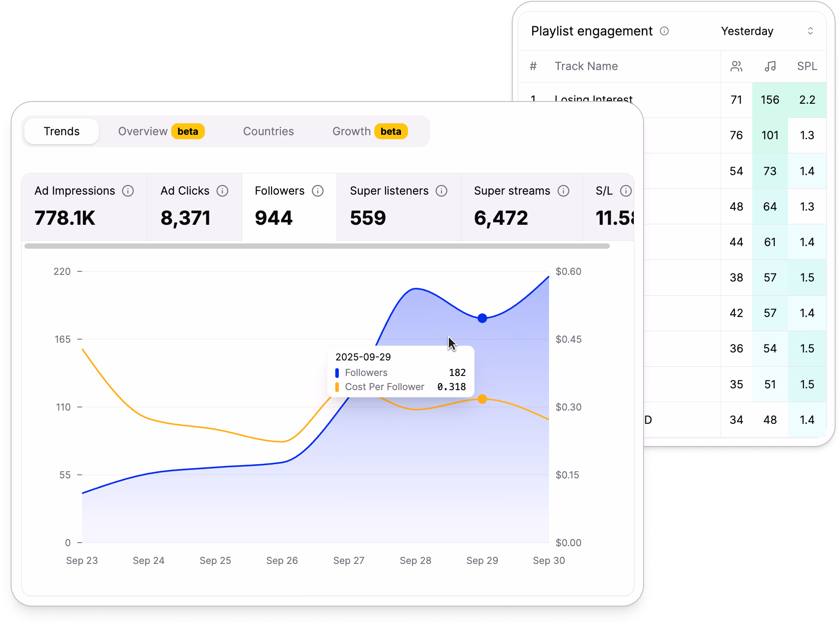This screenshot has width=840, height=626.
Task: Select the Sep 29 Followers data point
Action: (x=482, y=318)
